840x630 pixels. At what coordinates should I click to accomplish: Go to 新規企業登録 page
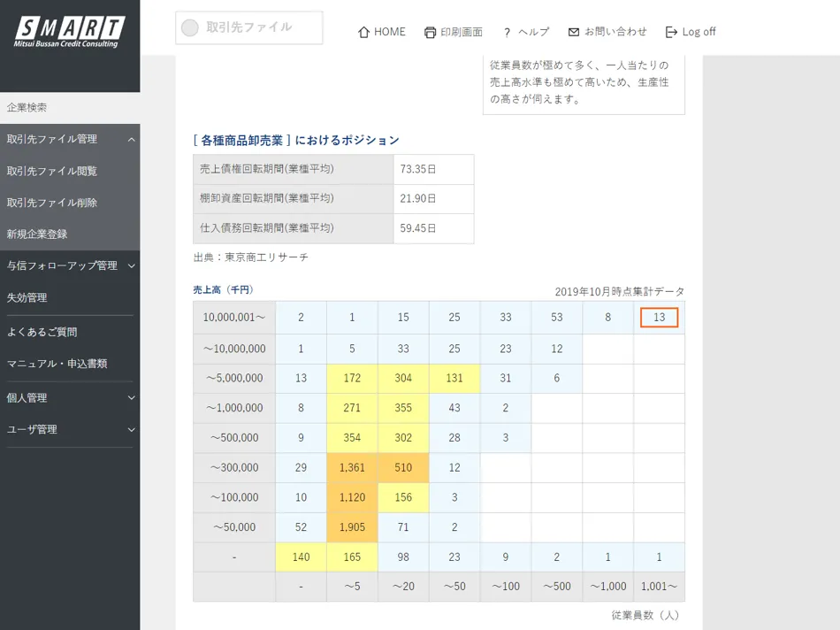(x=37, y=234)
